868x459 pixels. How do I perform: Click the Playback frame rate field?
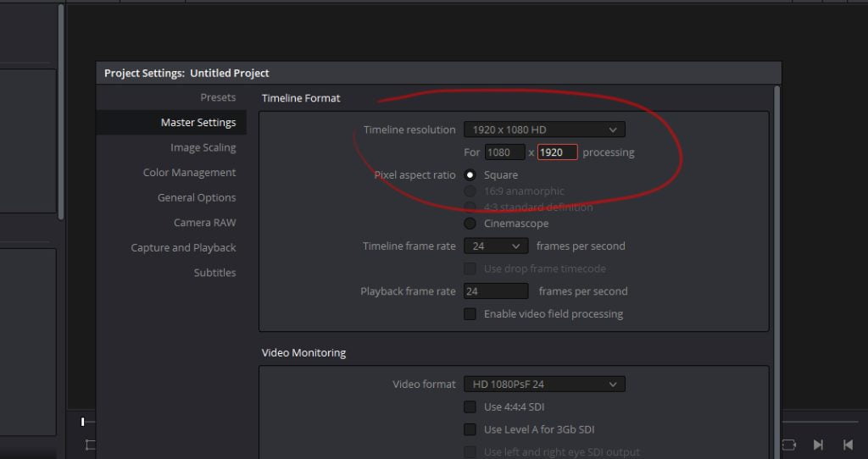pyautogui.click(x=496, y=291)
